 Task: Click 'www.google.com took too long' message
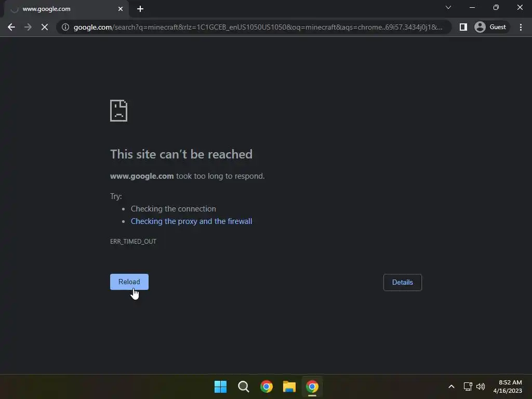tap(187, 176)
